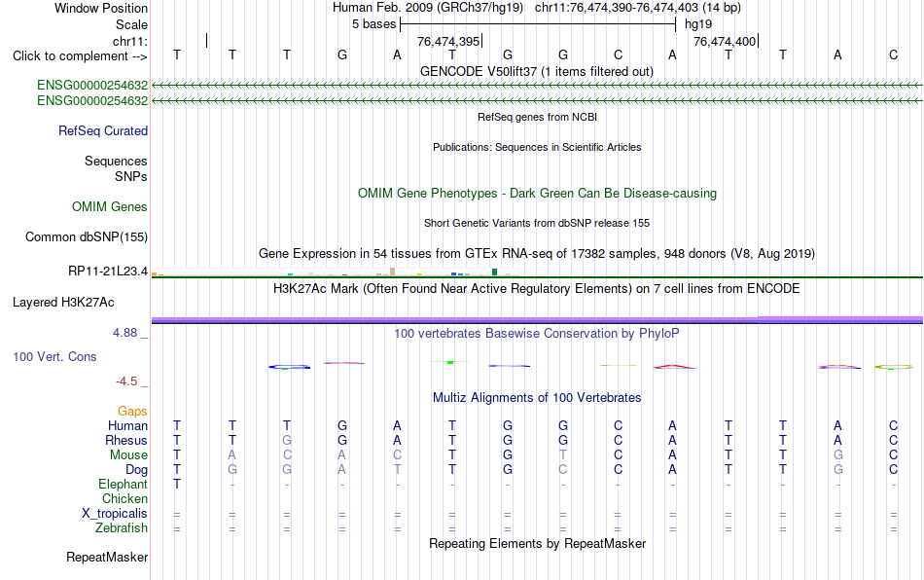Click the 4.88 PhyloP upper scale value
Screen dimensions: 924x580
click(x=124, y=333)
